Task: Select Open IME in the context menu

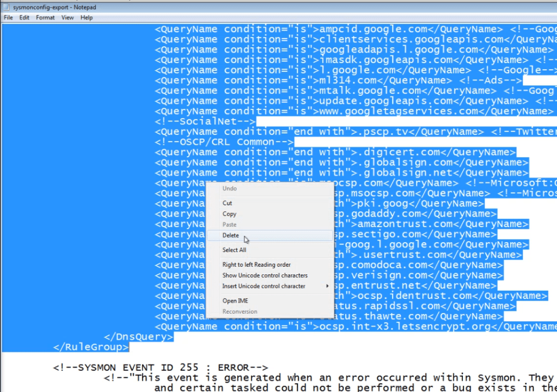Action: click(235, 301)
